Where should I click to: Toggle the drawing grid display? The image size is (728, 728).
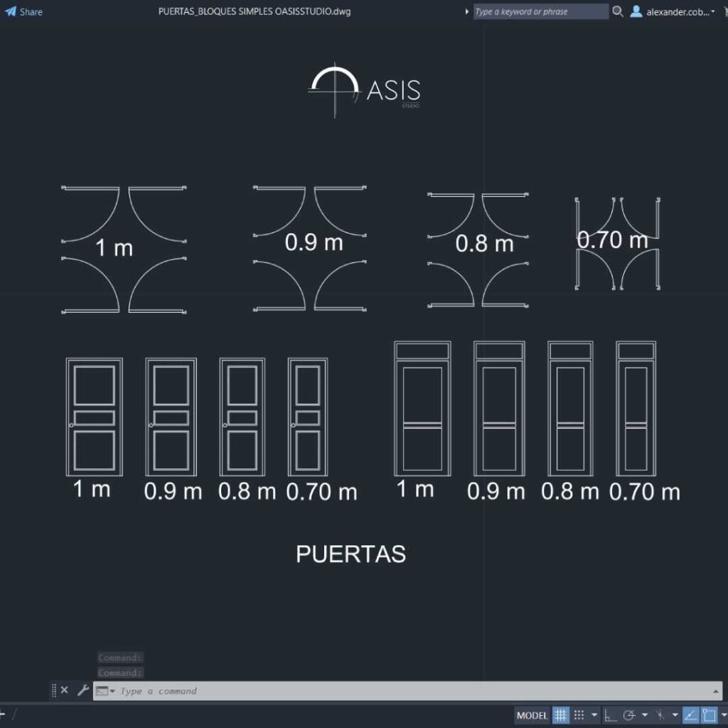click(x=560, y=715)
